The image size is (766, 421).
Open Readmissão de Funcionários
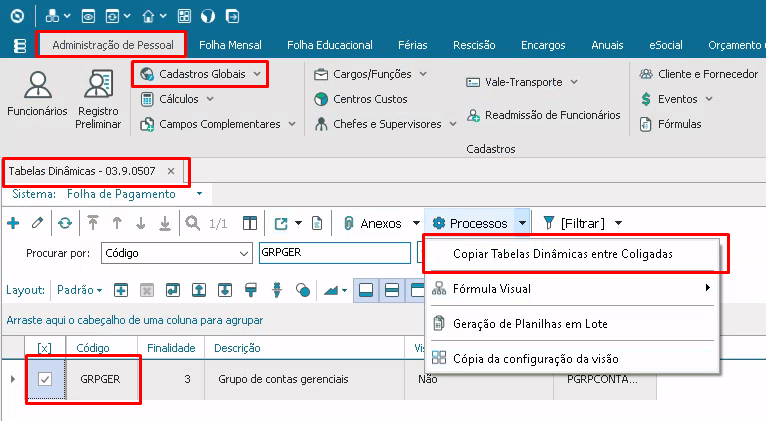(x=543, y=115)
